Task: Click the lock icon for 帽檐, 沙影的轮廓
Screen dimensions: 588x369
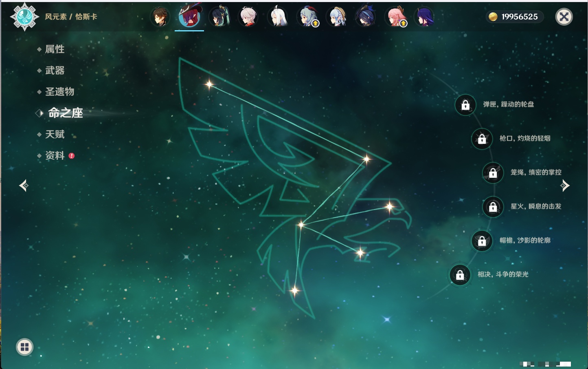Action: tap(482, 241)
